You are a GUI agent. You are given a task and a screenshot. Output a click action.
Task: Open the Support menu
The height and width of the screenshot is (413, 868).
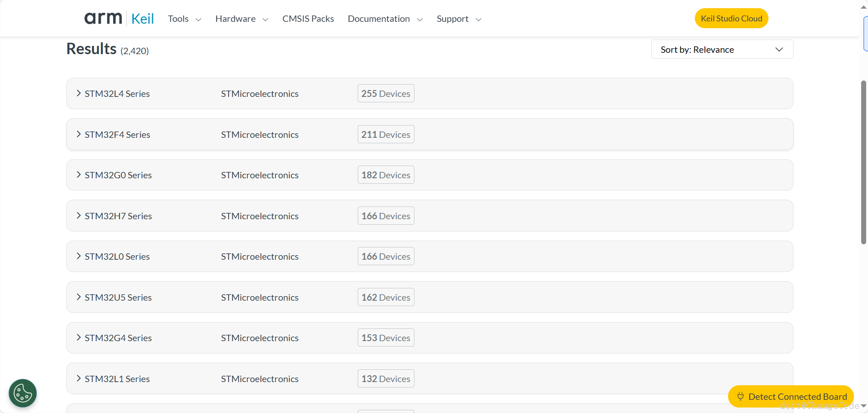[x=459, y=19]
